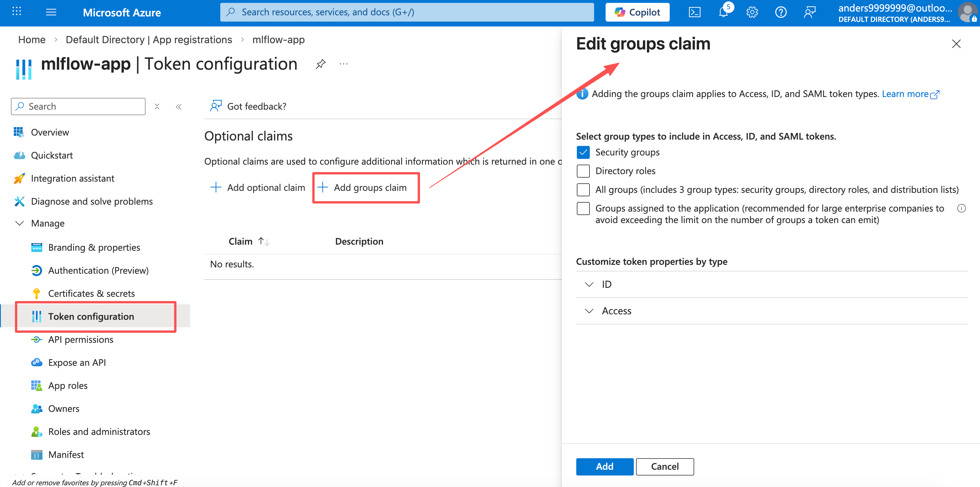Uncheck the Security groups checkbox
980x487 pixels.
tap(583, 152)
